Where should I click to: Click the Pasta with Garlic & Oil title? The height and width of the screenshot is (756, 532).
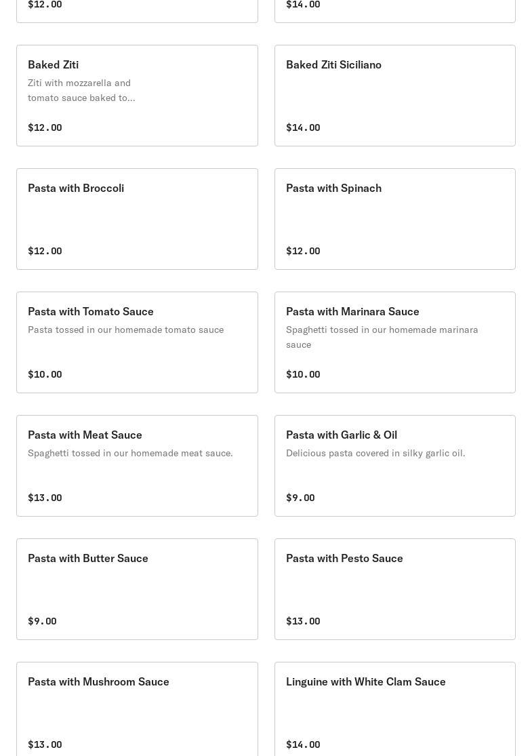coord(342,435)
